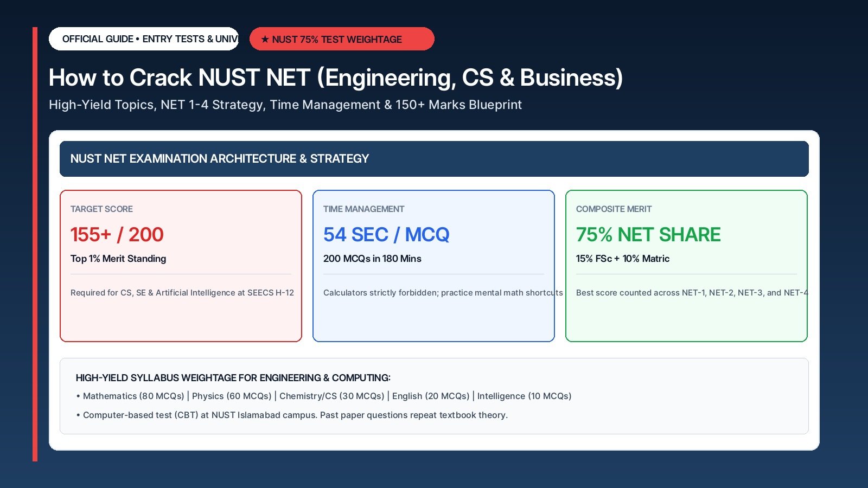This screenshot has height=488, width=868.
Task: Click Best score counted across NET note
Action: [x=692, y=293]
